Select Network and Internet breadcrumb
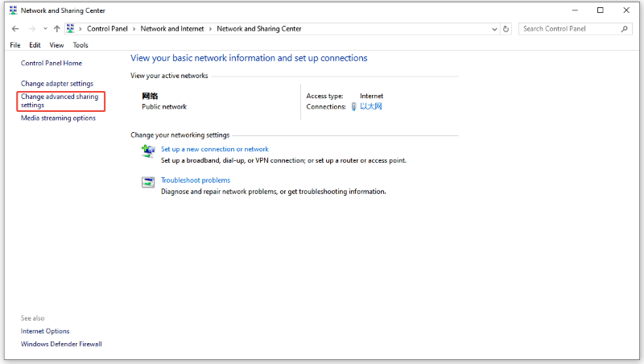 point(172,29)
